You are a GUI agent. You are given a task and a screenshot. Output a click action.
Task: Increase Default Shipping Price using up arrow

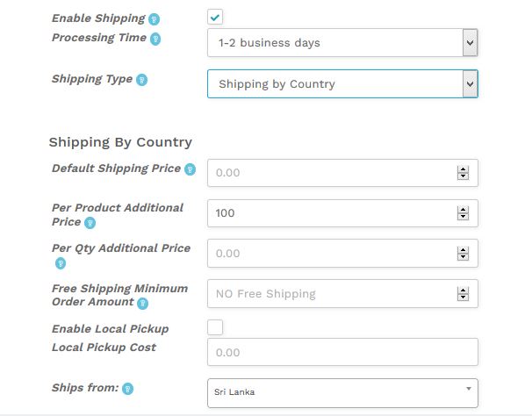[463, 169]
